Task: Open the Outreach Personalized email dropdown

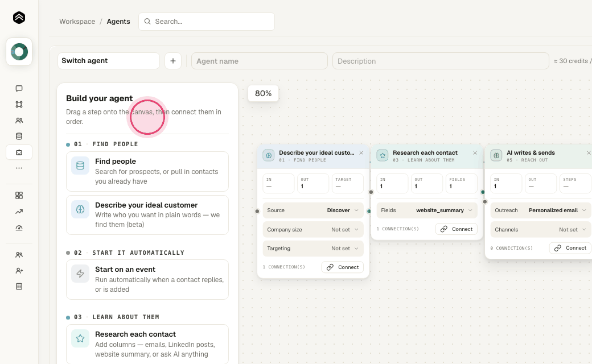Action: [x=541, y=210]
